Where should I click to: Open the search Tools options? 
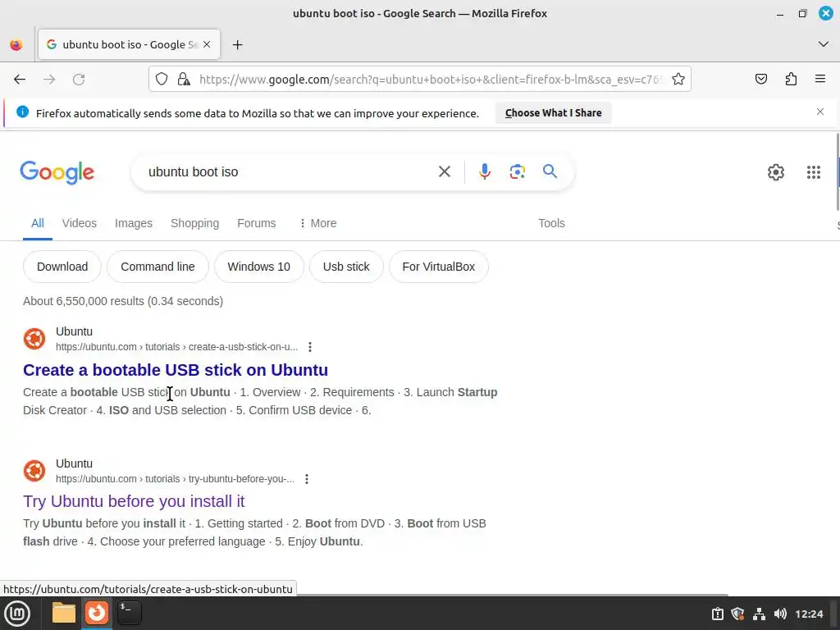551,223
